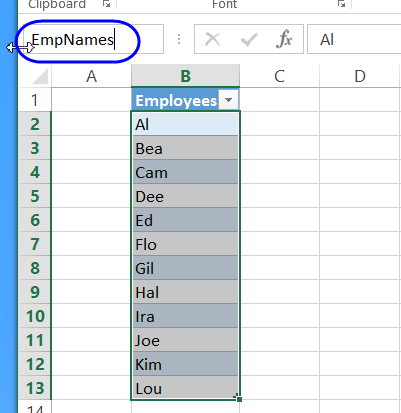Select column A header
Screen dimensions: 401x413
click(x=91, y=76)
